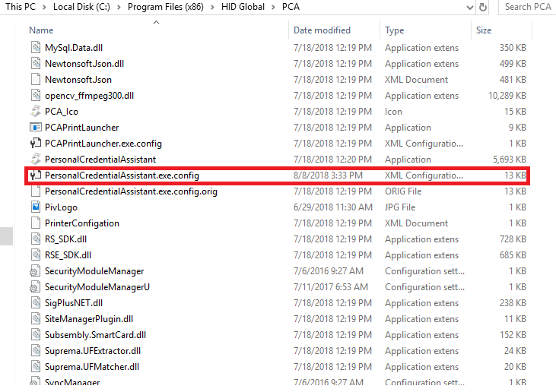The height and width of the screenshot is (392, 556).
Task: Click the SecurityModuleManagerU settings icon
Action: tap(35, 287)
